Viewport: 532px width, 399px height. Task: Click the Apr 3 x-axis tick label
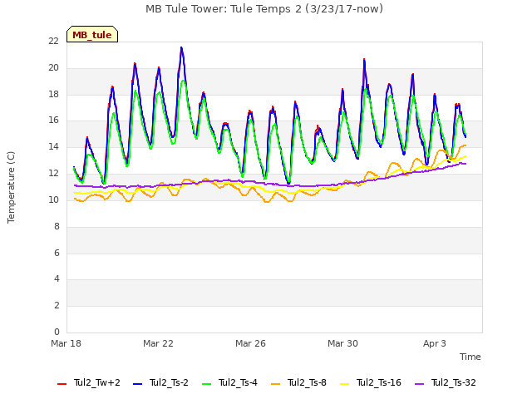pyautogui.click(x=435, y=343)
